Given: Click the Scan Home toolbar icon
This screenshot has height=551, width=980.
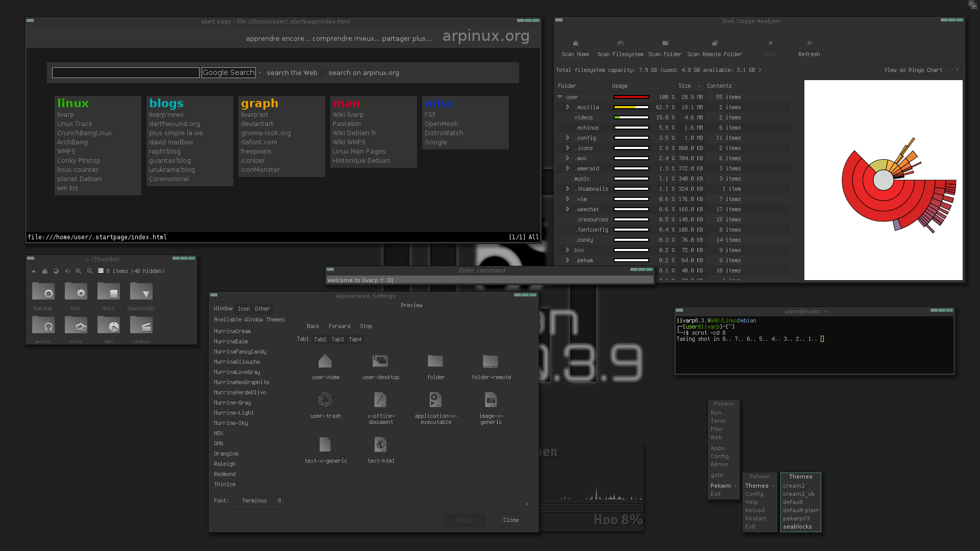Looking at the screenshot, I should (575, 43).
